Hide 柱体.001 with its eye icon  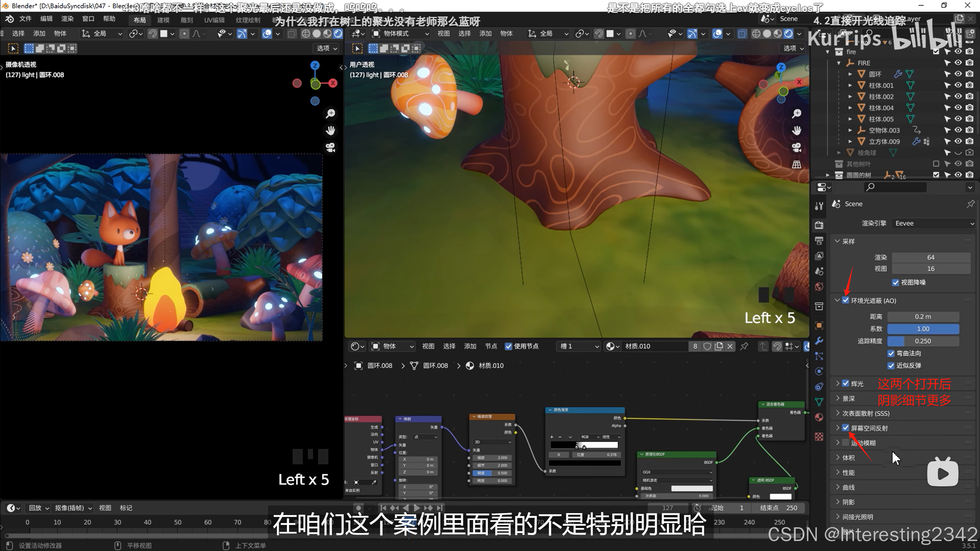pyautogui.click(x=958, y=85)
